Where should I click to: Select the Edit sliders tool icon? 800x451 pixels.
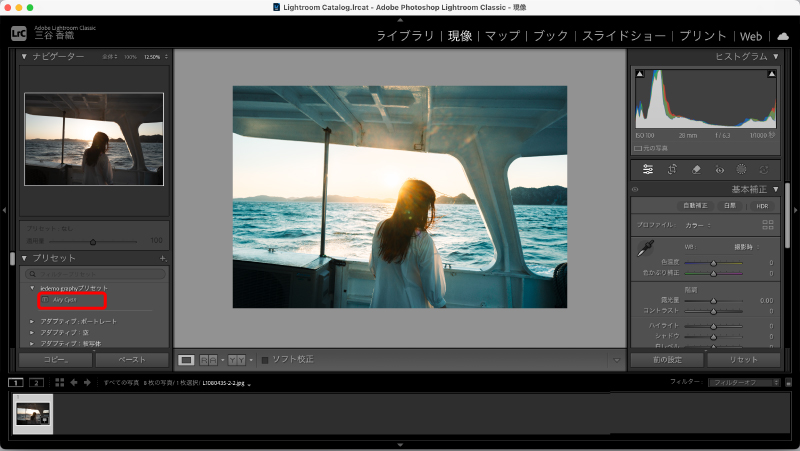(648, 169)
